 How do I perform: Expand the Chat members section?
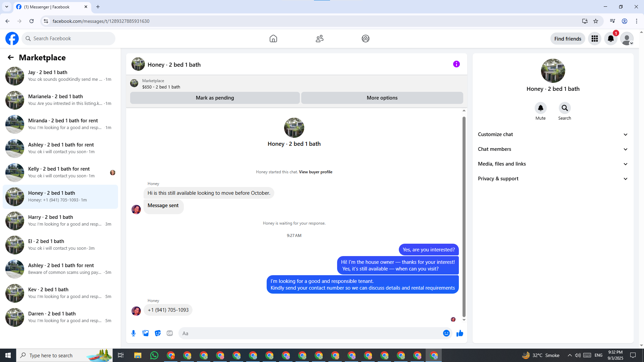tap(553, 149)
